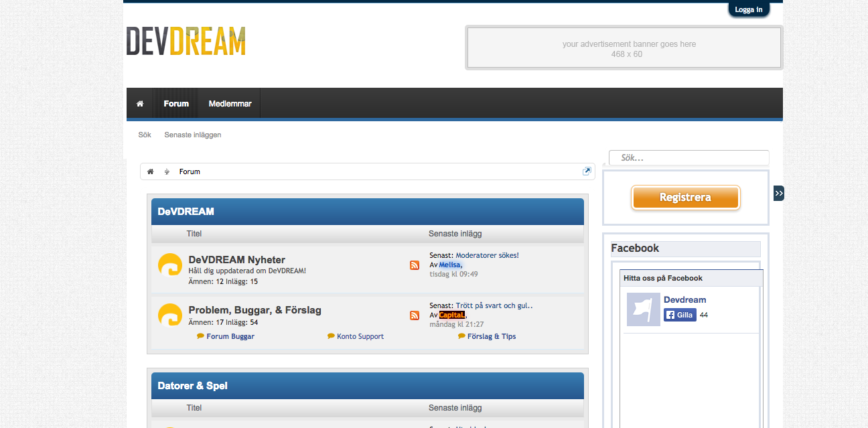
Task: Like Devdream with the Gilla button
Action: coord(680,315)
